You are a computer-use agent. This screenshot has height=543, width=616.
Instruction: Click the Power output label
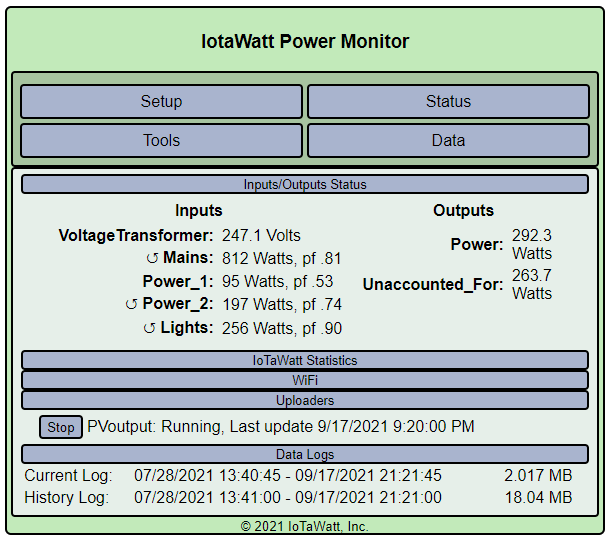click(x=477, y=244)
